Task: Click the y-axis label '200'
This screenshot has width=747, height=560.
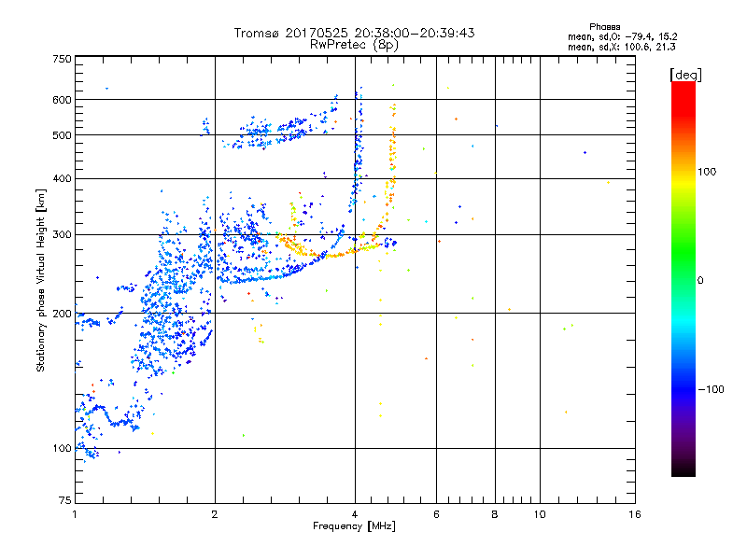Action: pos(62,314)
